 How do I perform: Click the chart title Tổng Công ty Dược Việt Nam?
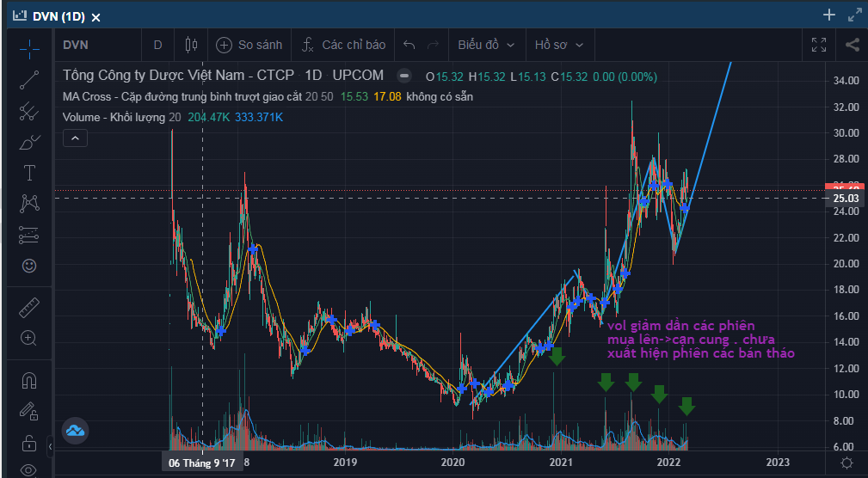click(178, 76)
